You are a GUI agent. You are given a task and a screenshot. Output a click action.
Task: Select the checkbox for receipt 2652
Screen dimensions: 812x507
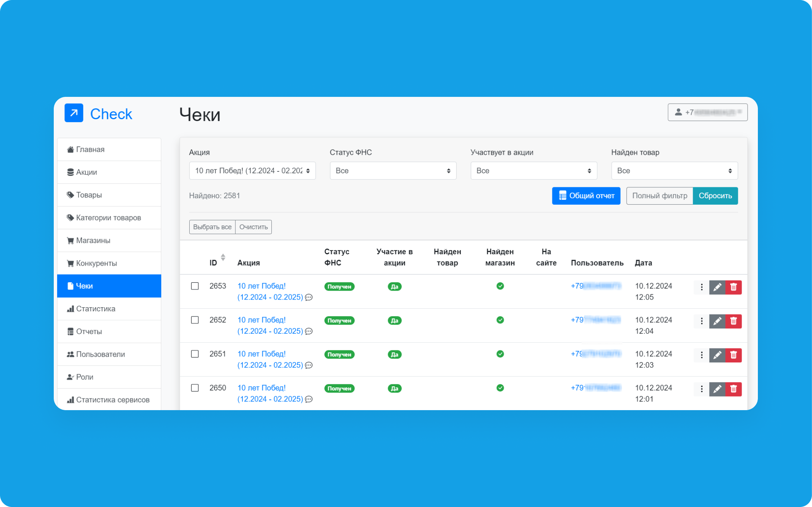pos(195,320)
